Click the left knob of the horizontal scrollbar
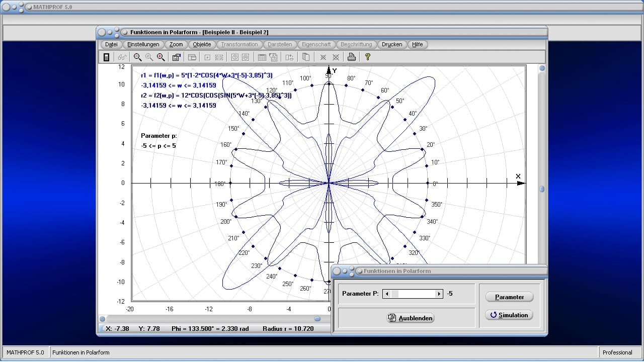644x362 pixels. point(103,319)
